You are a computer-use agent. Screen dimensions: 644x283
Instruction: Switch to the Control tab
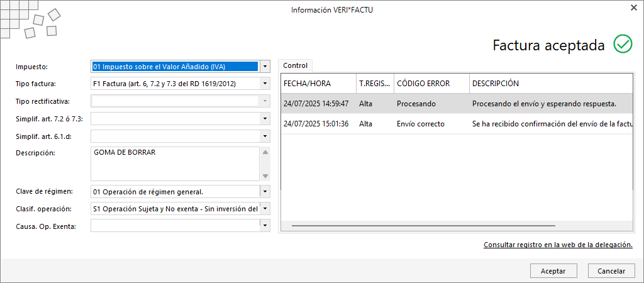(x=296, y=65)
